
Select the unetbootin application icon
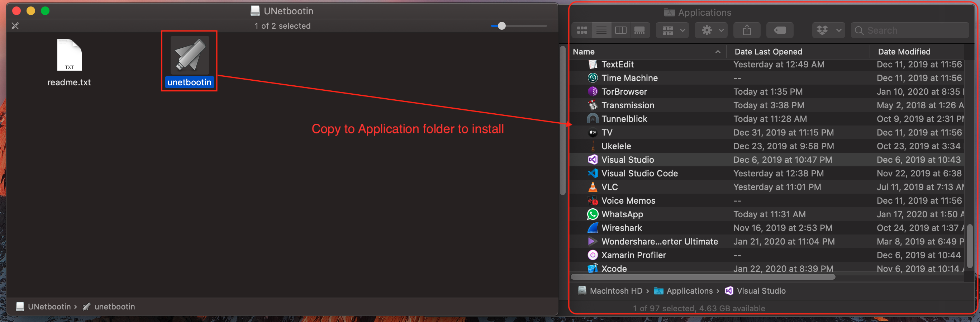click(190, 55)
